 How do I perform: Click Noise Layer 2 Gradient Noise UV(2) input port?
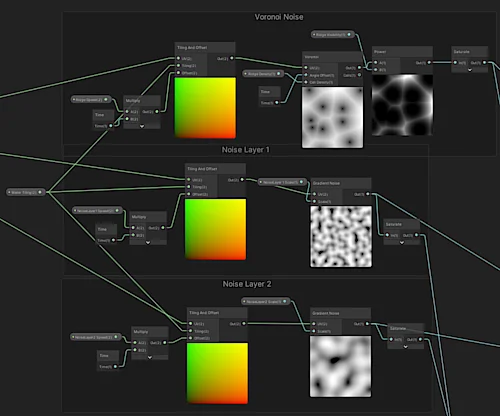(x=314, y=324)
